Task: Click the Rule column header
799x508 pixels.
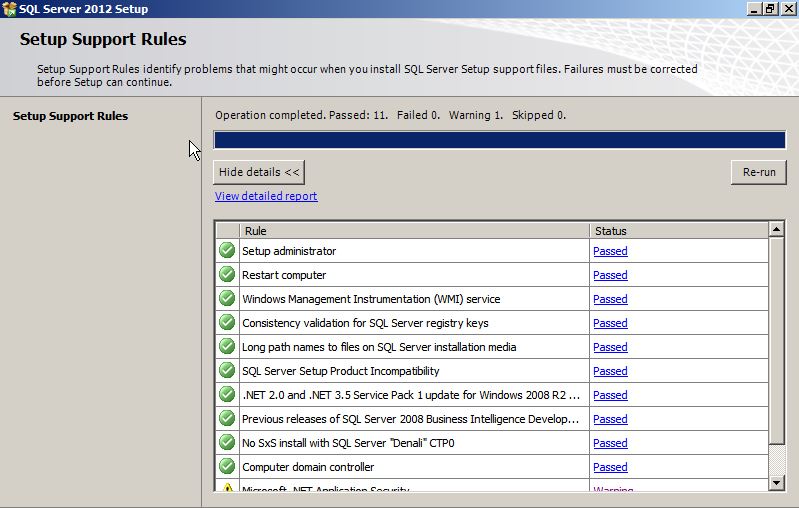Action: [x=414, y=231]
